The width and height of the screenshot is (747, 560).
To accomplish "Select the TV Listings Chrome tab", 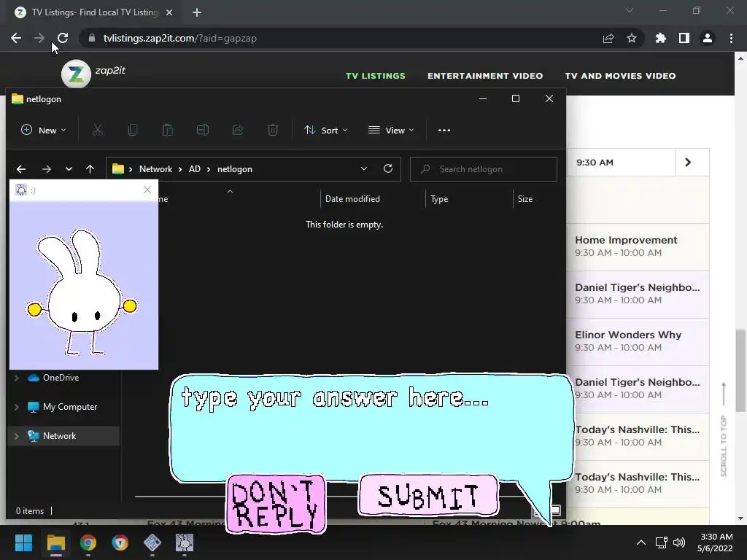I will pos(94,12).
